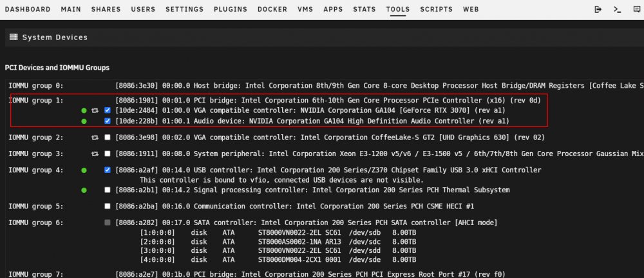Select the IOMMU group 6 label
The image size is (644, 278).
[x=36, y=223]
